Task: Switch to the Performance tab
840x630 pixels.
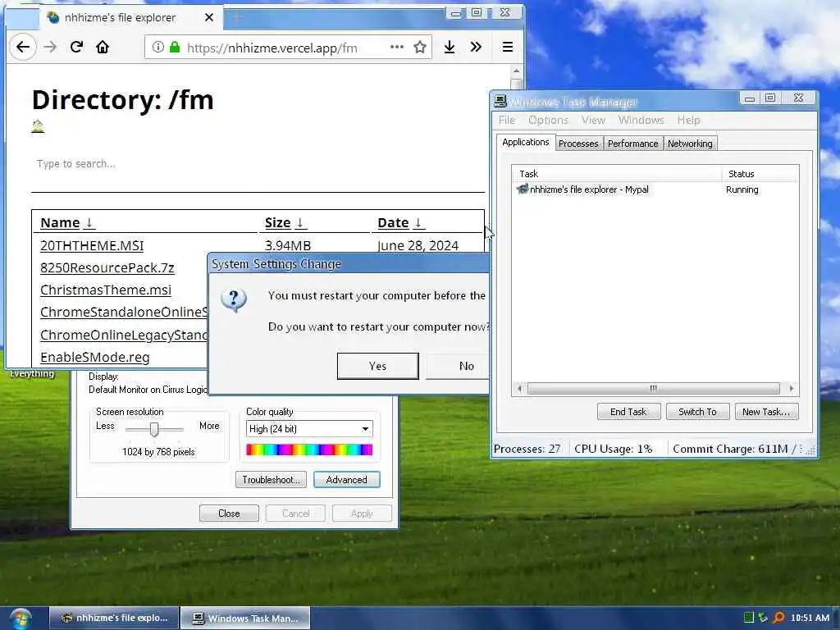Action: [x=632, y=144]
